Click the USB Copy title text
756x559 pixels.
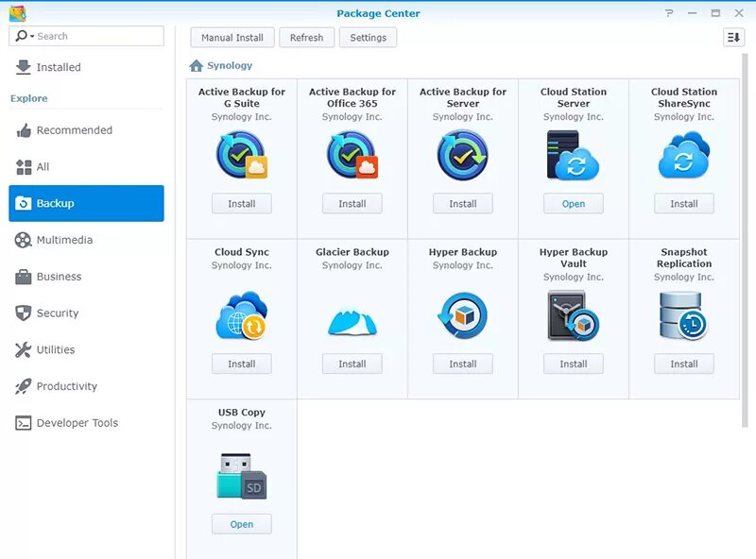[x=242, y=413]
